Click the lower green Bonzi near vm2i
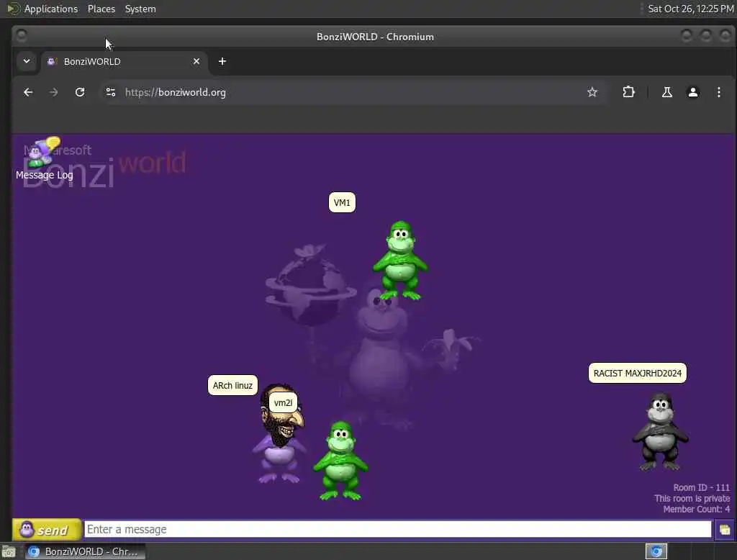The image size is (737, 560). click(340, 461)
